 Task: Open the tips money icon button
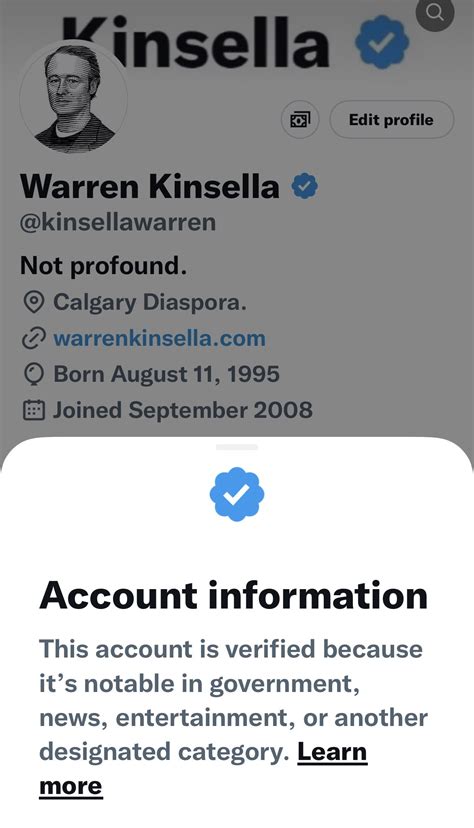point(300,120)
